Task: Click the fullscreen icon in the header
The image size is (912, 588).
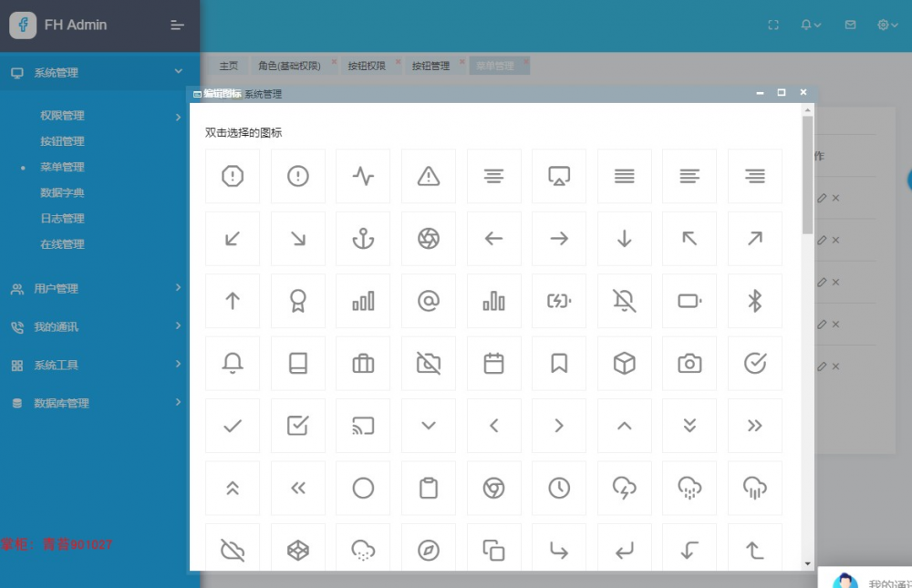Action: (x=772, y=25)
